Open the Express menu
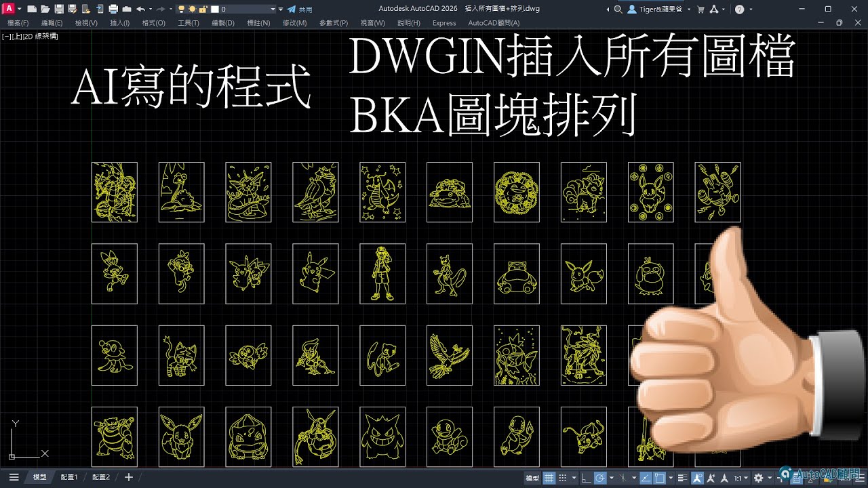Screen dimensions: 868x488 click(444, 23)
